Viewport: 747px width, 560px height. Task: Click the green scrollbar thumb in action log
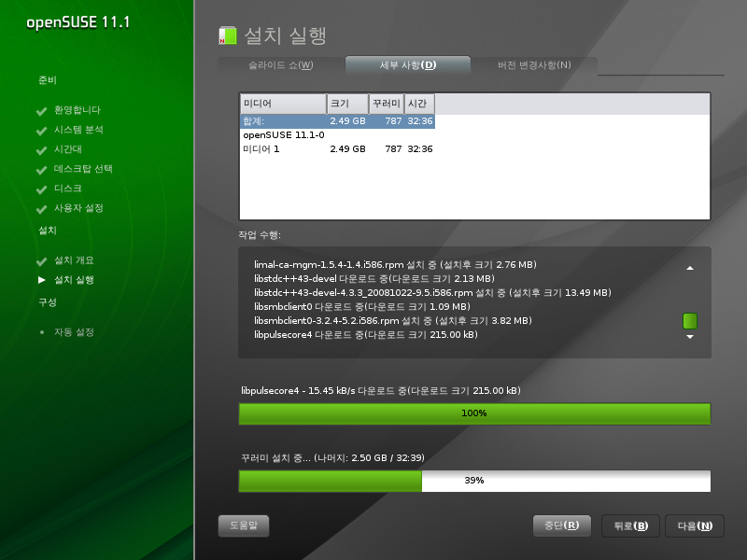click(x=690, y=321)
